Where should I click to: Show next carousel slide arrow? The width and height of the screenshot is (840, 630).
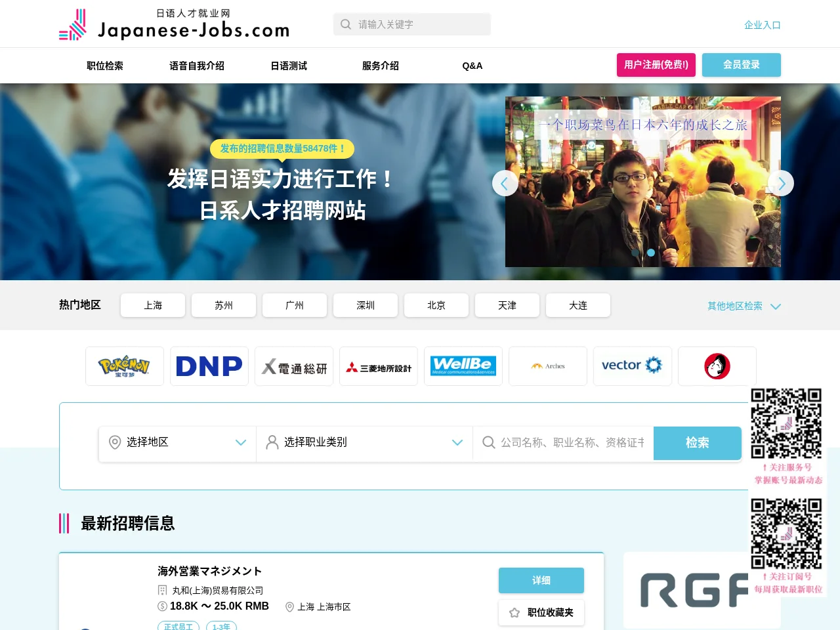click(x=781, y=183)
